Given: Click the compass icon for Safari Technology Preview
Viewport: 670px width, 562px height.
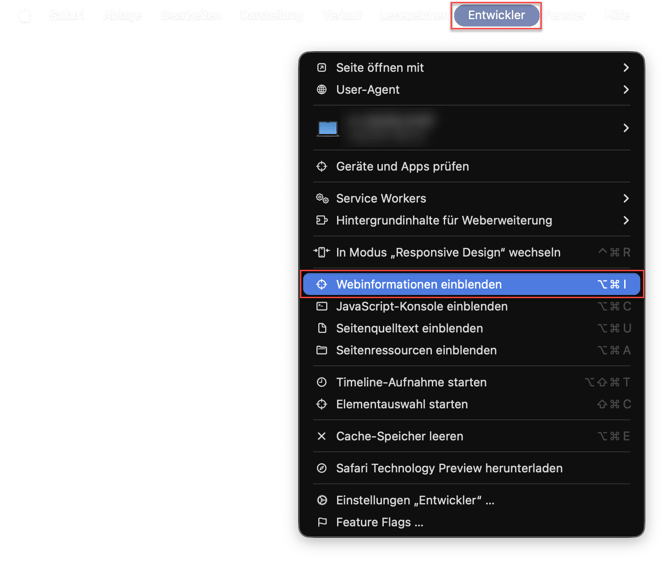Looking at the screenshot, I should pyautogui.click(x=322, y=468).
